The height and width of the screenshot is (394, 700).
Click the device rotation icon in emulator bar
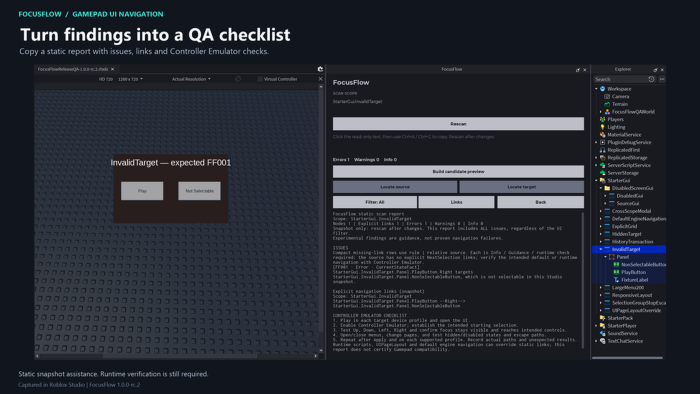pyautogui.click(x=238, y=79)
